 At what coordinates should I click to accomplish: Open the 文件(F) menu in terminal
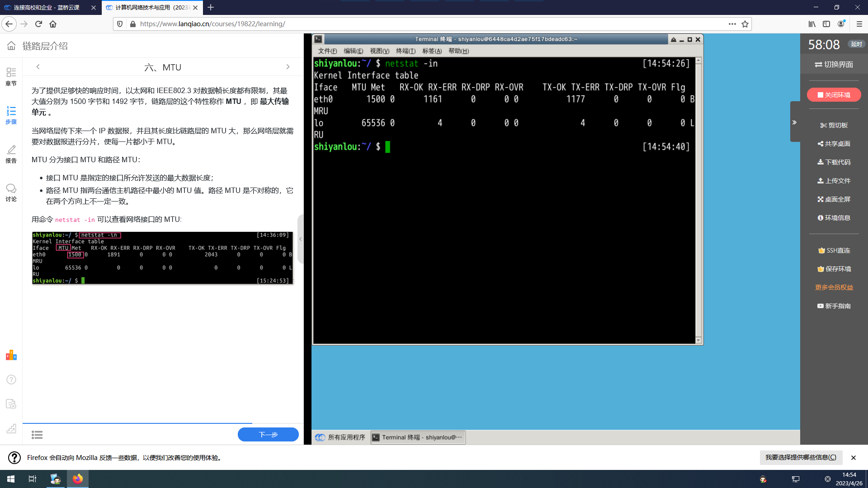point(327,51)
